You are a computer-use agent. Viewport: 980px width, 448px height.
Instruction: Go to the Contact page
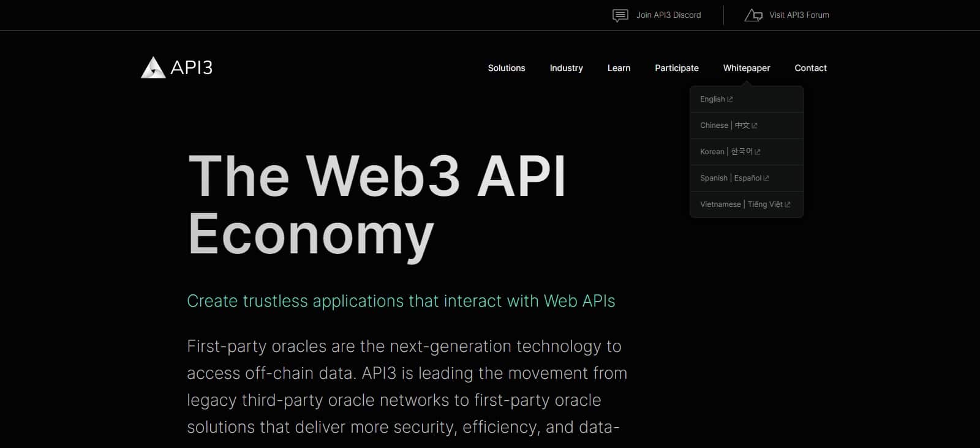810,68
